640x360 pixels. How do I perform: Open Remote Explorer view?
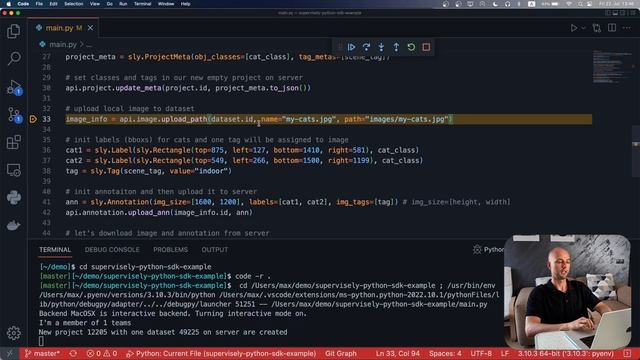pos(13,170)
